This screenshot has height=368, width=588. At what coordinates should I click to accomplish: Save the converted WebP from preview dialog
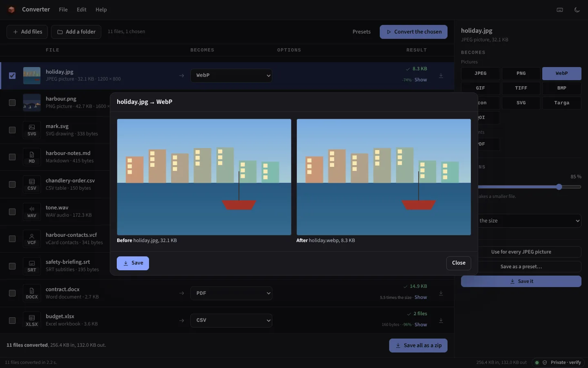(x=133, y=263)
